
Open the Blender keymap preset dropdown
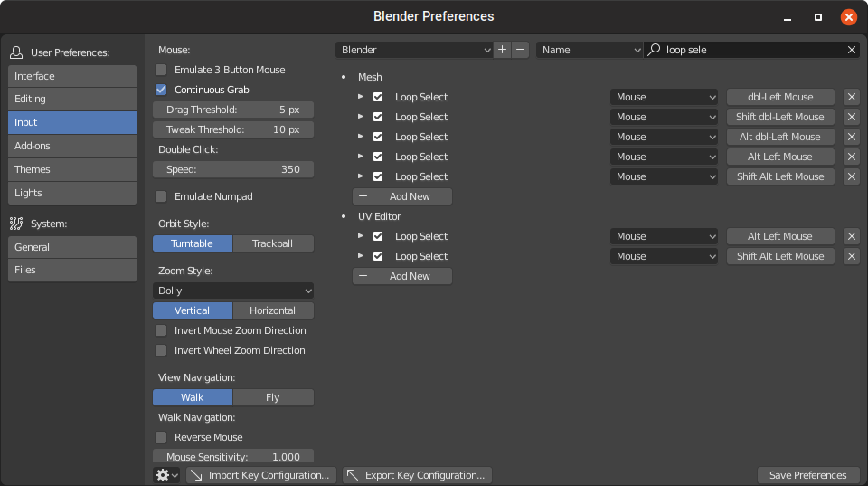tap(414, 50)
